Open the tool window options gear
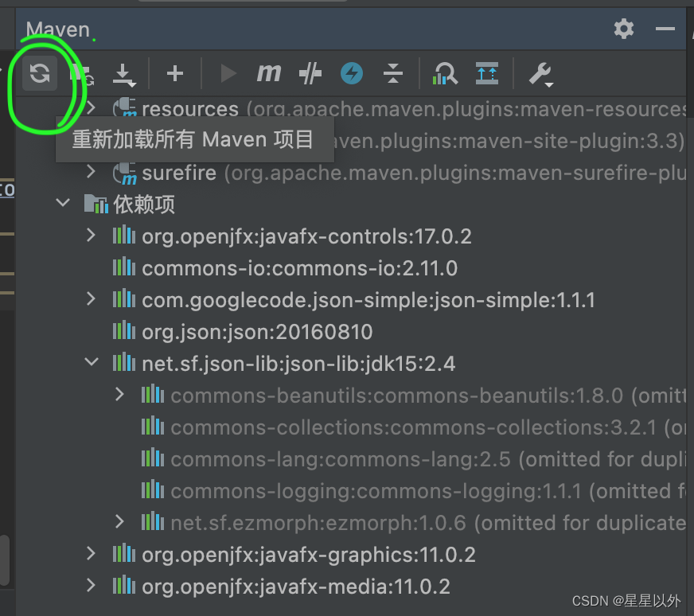The height and width of the screenshot is (616, 694). point(624,29)
